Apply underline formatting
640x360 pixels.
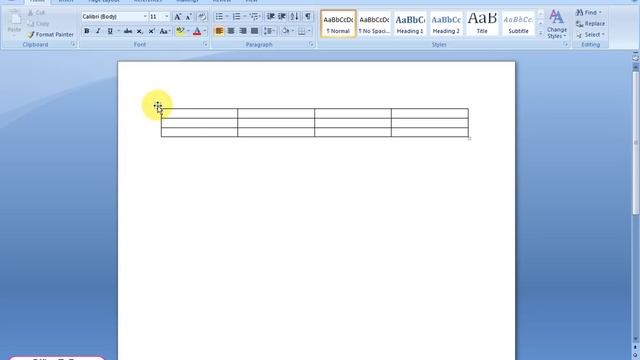tap(109, 31)
